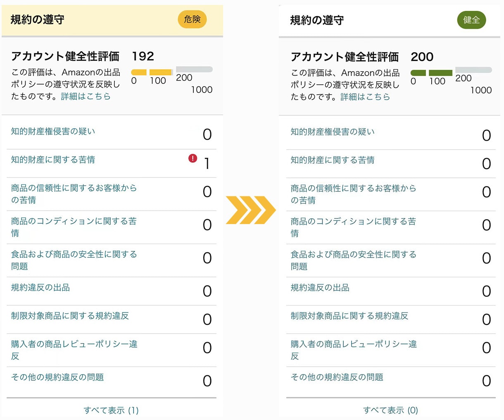Open 商品の信頼性に関するお客様からの苦情 in the left panel
The height and width of the screenshot is (420, 504).
pyautogui.click(x=74, y=194)
